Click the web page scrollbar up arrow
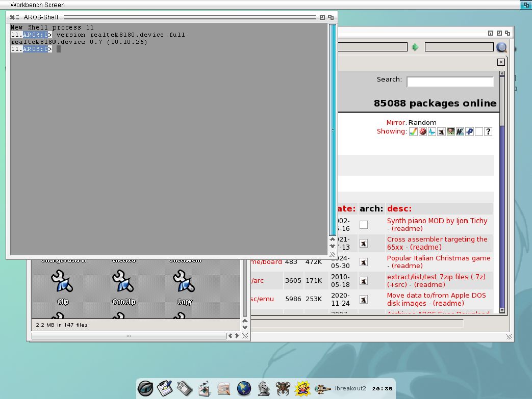Screen dimensions: 532x399 502,74
